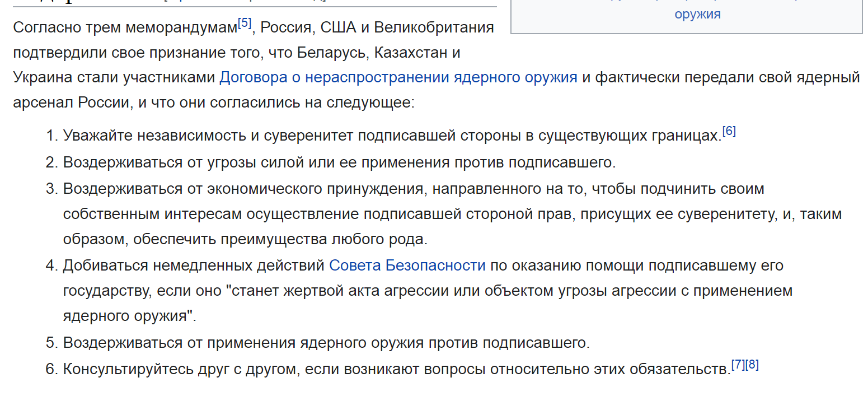Open footnote reference 5 after меморандумам

tap(245, 23)
